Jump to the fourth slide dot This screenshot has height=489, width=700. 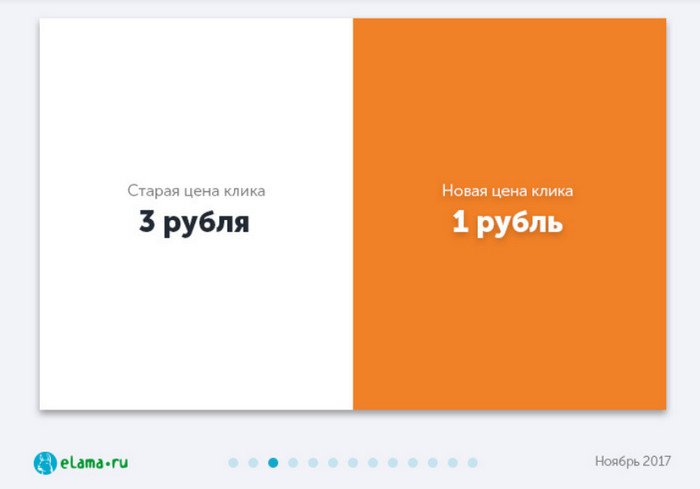coord(293,463)
